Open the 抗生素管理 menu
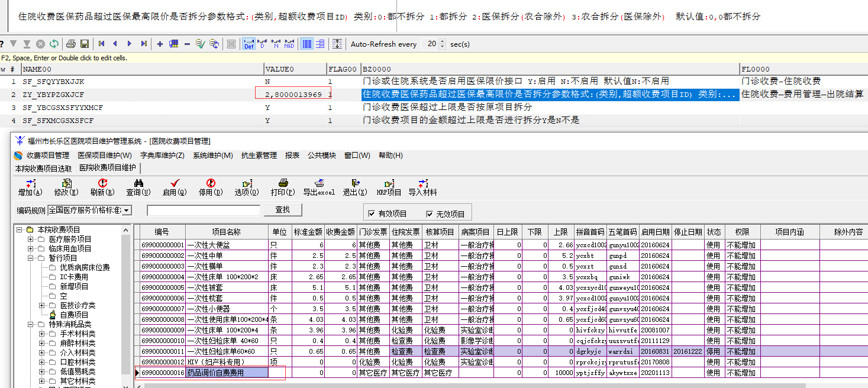868x388 pixels. (x=259, y=156)
